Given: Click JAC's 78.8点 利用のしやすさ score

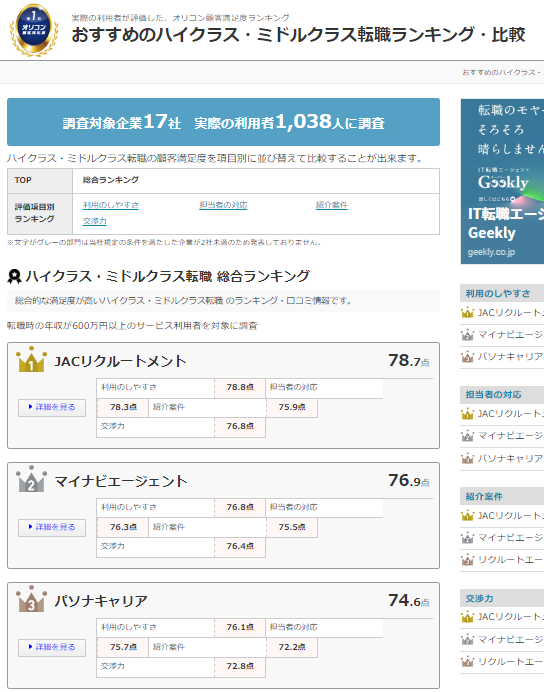Looking at the screenshot, I should pos(240,387).
